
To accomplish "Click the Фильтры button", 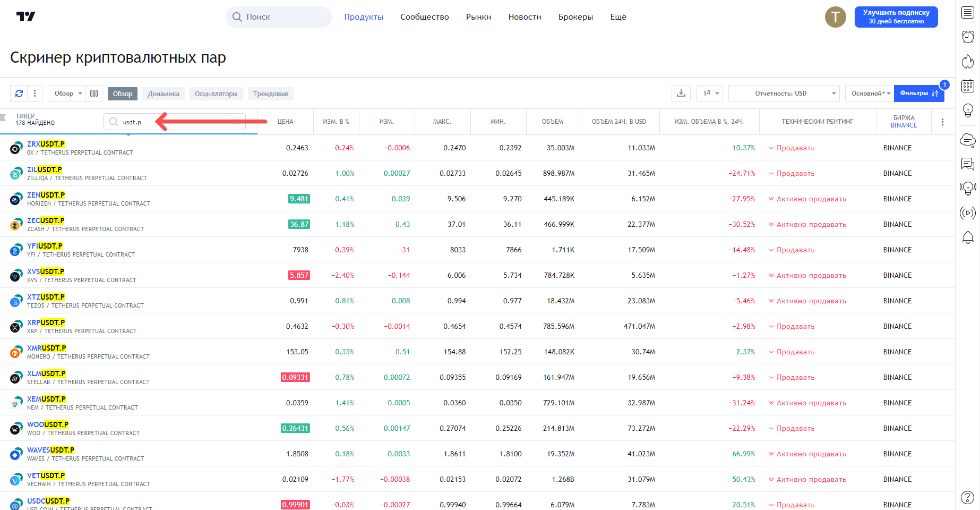I will pos(918,93).
